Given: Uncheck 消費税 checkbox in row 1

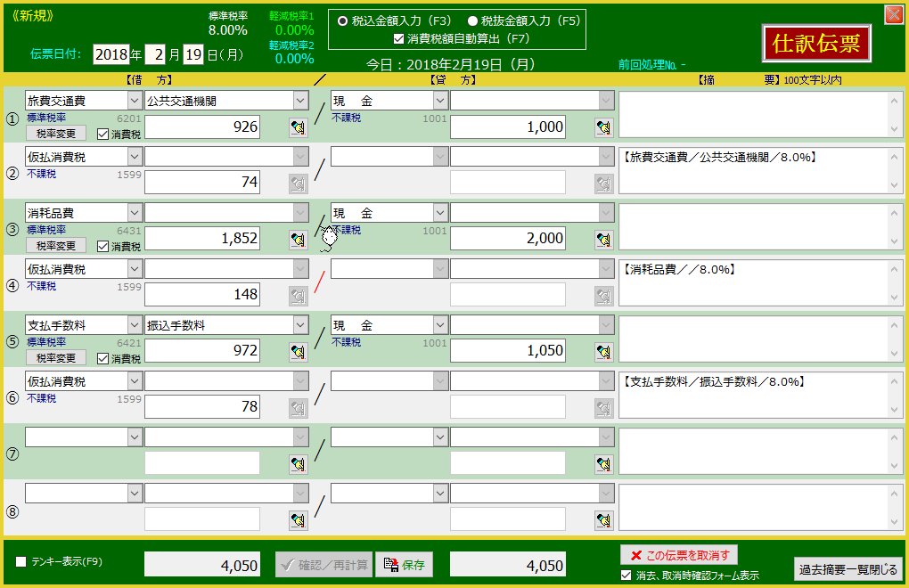Looking at the screenshot, I should 102,134.
